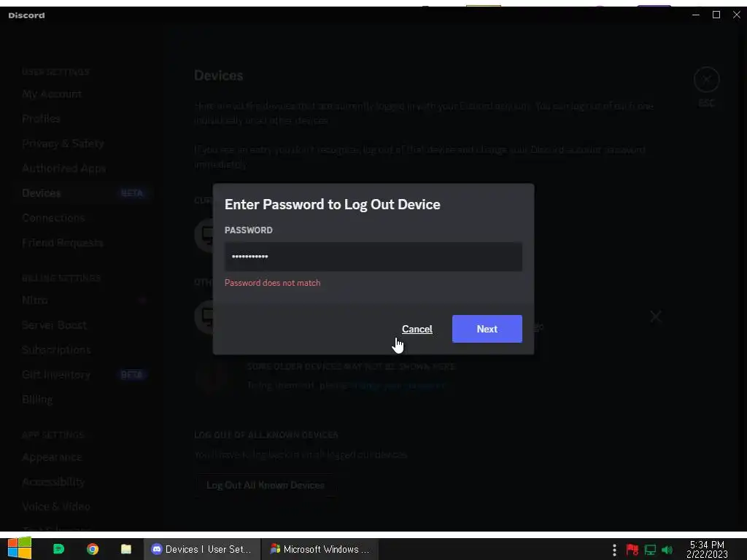Cancel the log out device dialog
The width and height of the screenshot is (747, 560).
pos(417,329)
